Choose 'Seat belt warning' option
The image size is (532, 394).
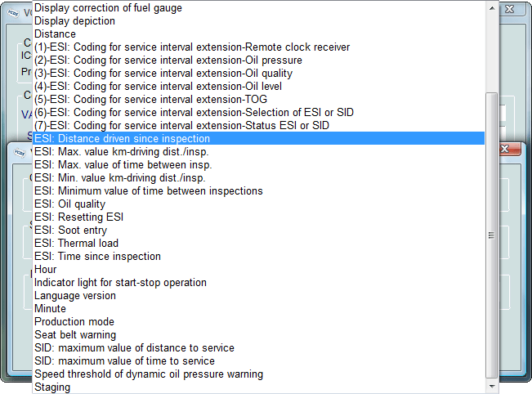[258, 334]
